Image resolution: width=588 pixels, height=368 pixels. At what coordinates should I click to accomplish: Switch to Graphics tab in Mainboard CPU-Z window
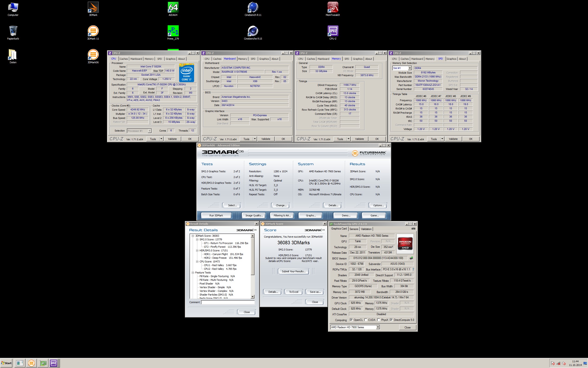point(264,59)
